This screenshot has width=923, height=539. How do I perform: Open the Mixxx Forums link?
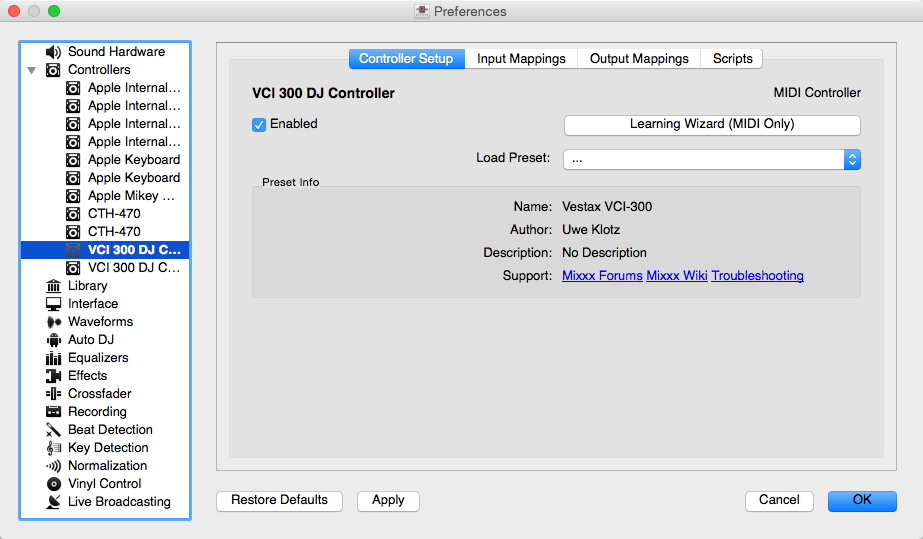[602, 276]
